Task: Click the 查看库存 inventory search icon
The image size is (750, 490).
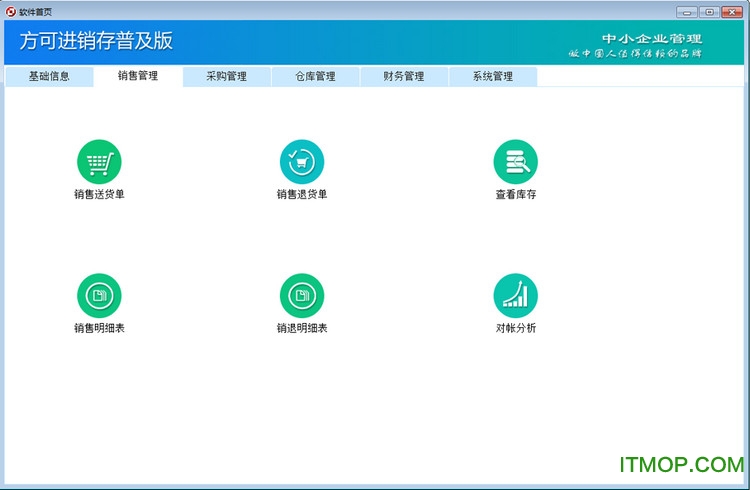Action: [515, 161]
